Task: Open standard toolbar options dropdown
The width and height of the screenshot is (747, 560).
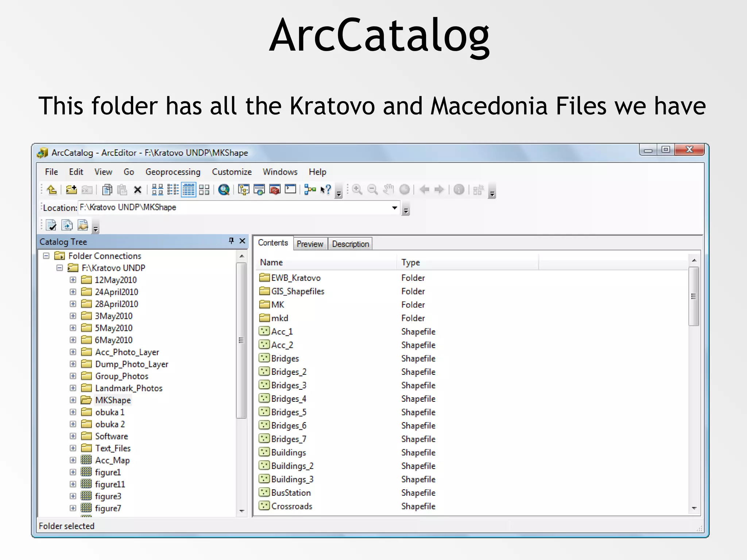Action: [x=339, y=191]
